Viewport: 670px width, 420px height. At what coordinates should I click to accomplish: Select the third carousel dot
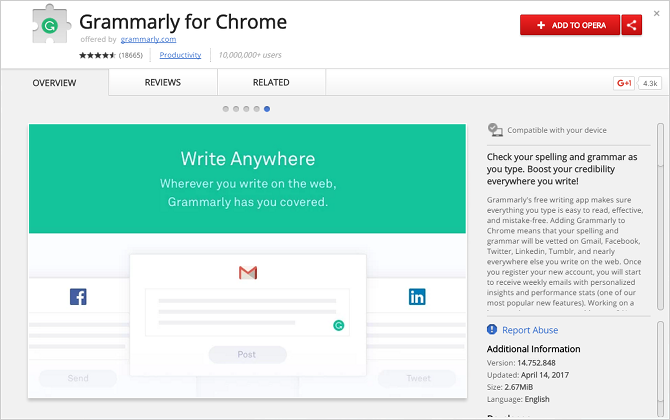coord(246,109)
